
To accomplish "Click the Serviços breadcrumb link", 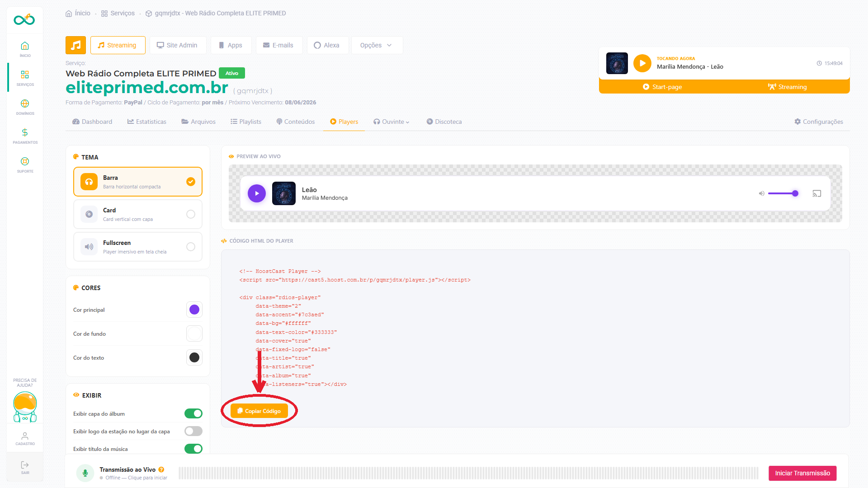I will click(118, 14).
